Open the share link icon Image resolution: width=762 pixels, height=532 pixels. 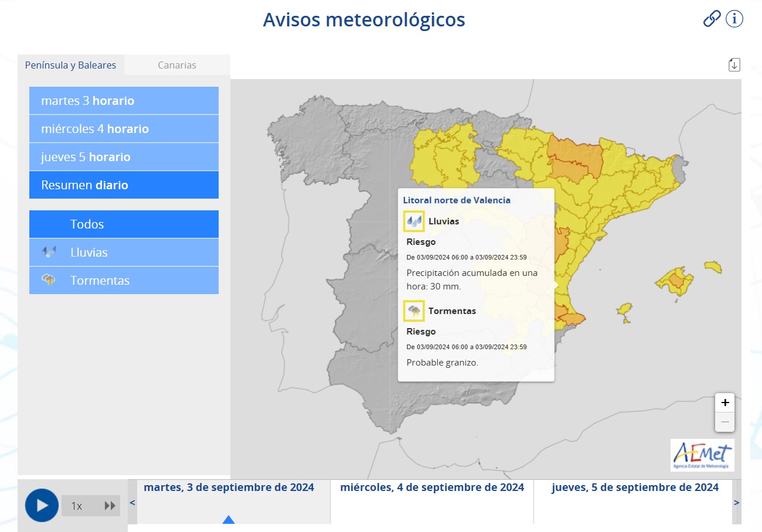click(711, 19)
